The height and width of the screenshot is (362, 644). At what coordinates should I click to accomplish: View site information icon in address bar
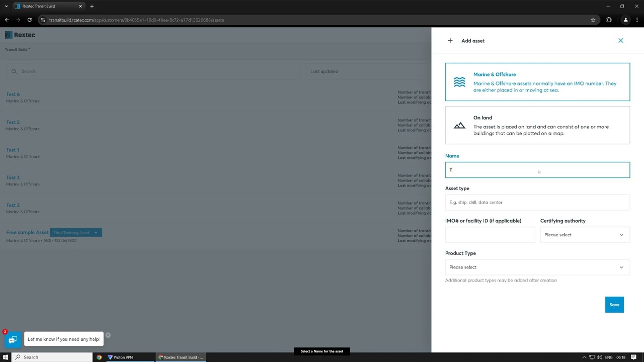click(43, 20)
